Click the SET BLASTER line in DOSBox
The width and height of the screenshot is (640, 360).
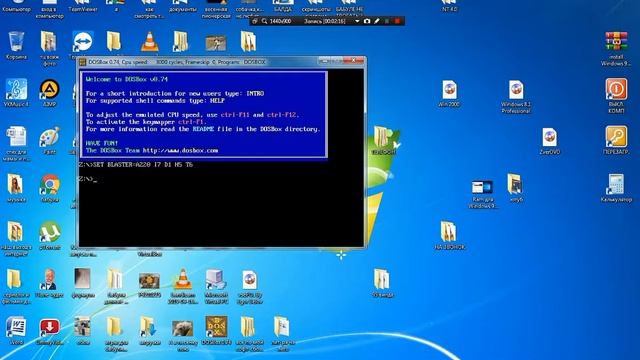coord(136,164)
